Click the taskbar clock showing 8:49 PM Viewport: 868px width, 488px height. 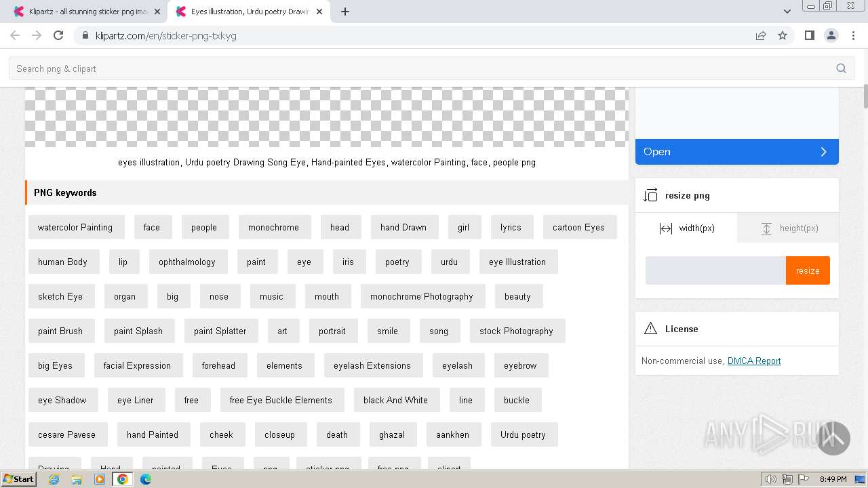[x=833, y=479]
